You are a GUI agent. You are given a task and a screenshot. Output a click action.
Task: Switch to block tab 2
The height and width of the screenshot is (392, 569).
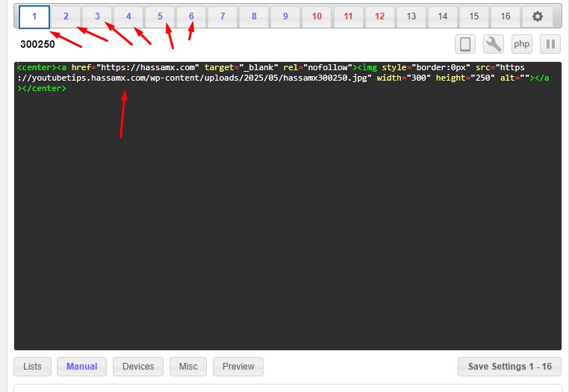pyautogui.click(x=66, y=16)
